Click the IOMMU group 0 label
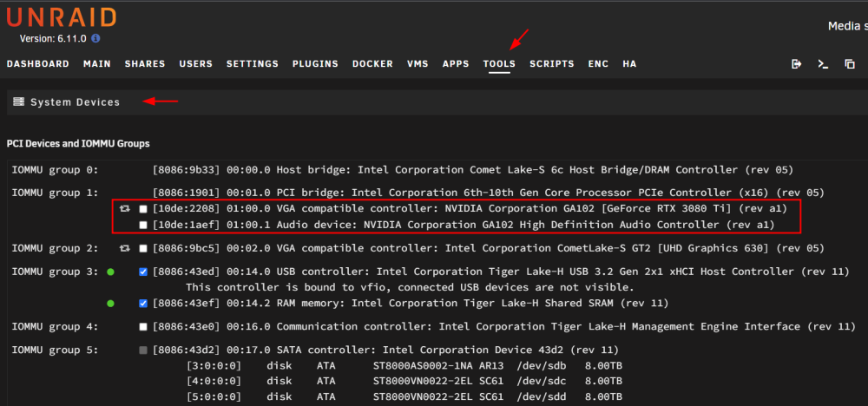The image size is (868, 406). (56, 170)
